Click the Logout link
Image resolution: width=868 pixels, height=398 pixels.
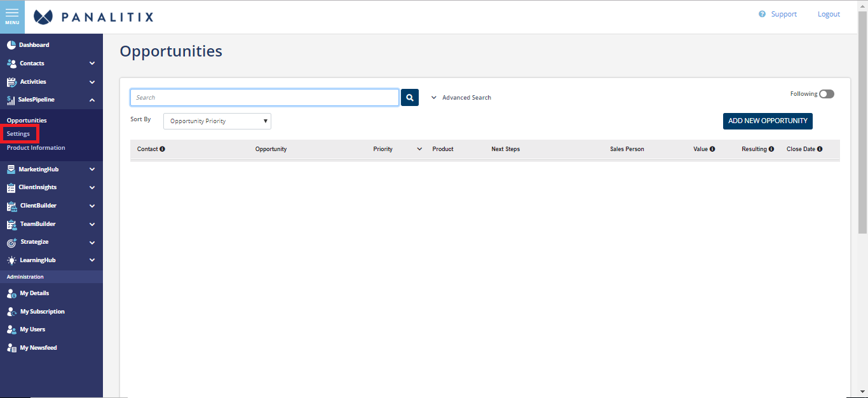point(829,14)
